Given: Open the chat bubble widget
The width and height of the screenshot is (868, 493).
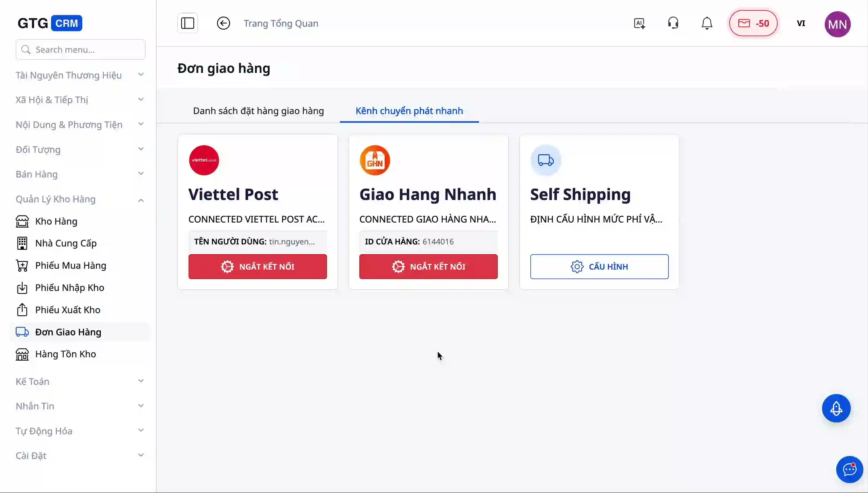Looking at the screenshot, I should [x=849, y=469].
